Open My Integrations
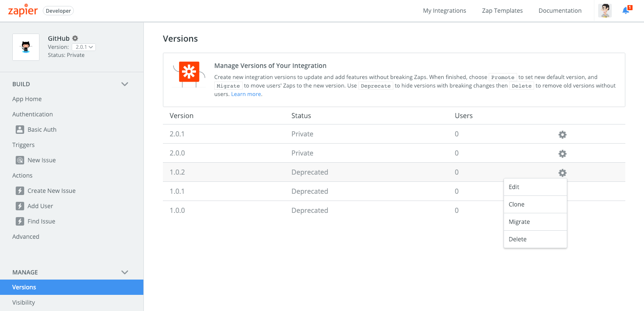This screenshot has height=311, width=644. [x=445, y=11]
